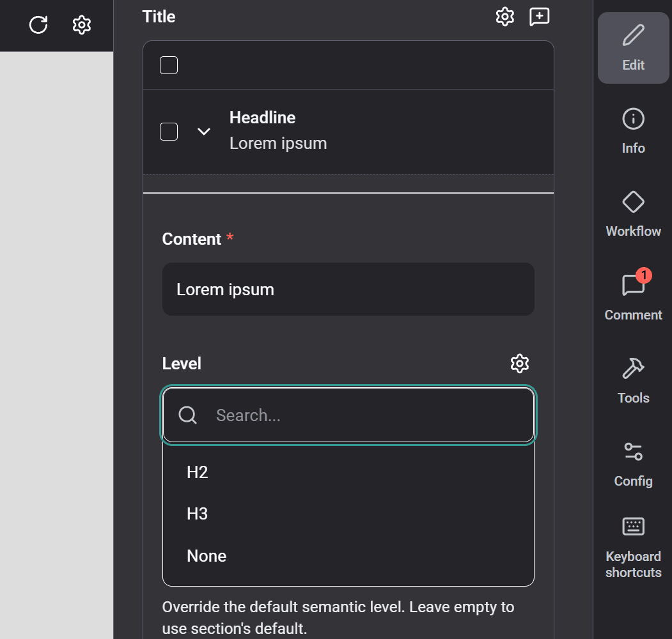672x639 pixels.
Task: Click the refresh preview icon
Action: click(38, 24)
